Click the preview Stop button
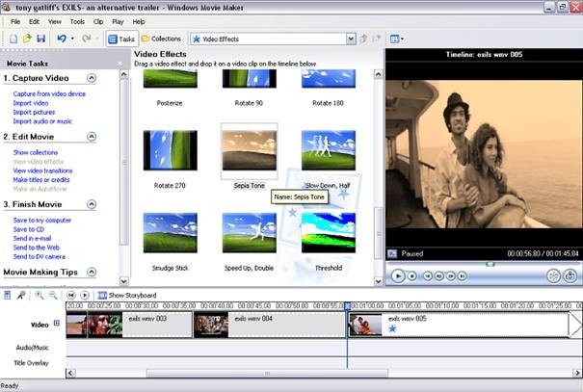 click(x=412, y=276)
